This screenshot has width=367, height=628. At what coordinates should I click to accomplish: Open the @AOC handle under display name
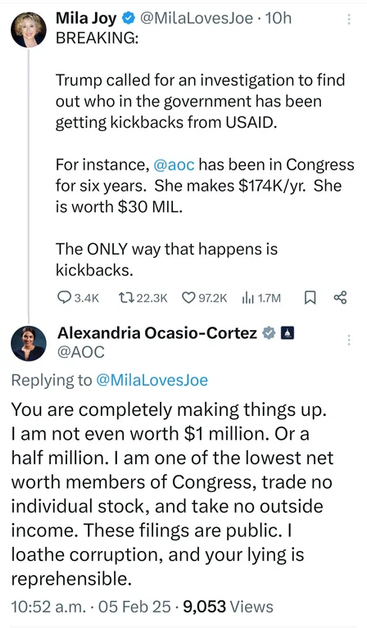(x=81, y=352)
